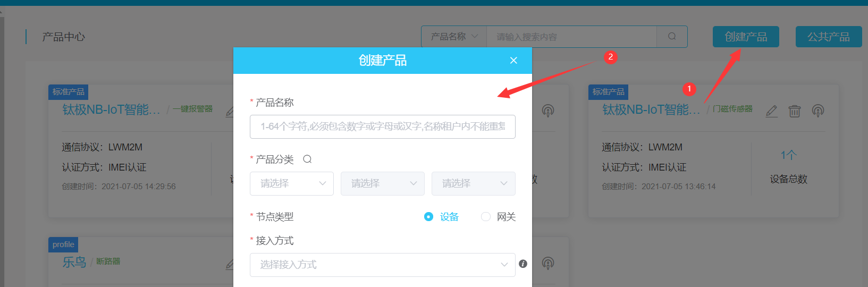868x287 pixels.
Task: Click the profile tag on 乐鸟 card
Action: coord(63,244)
